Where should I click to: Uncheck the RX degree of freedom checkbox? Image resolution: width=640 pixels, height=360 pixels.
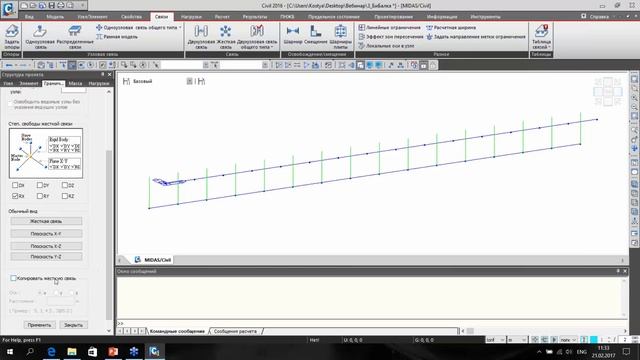[15, 196]
